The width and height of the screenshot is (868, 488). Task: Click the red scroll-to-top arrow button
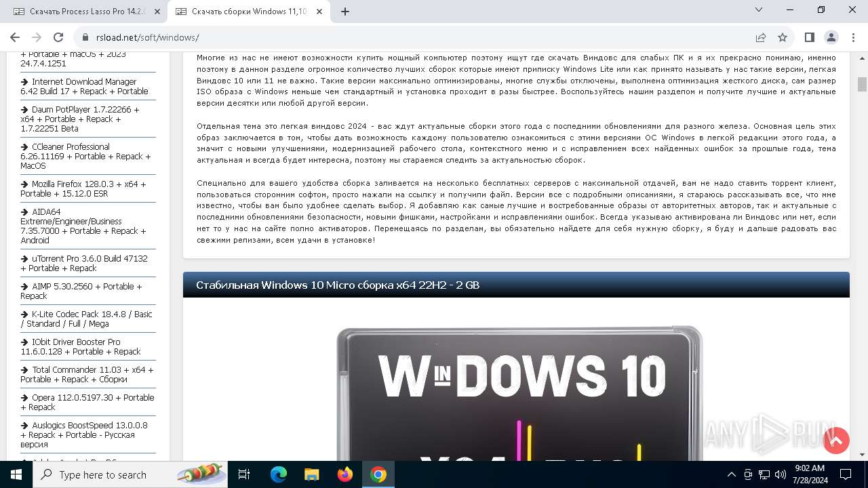tap(836, 441)
